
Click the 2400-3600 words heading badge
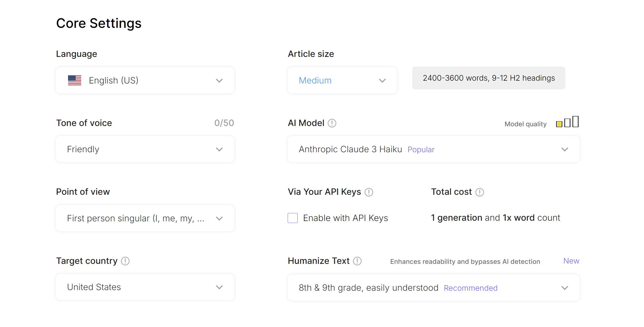(488, 78)
